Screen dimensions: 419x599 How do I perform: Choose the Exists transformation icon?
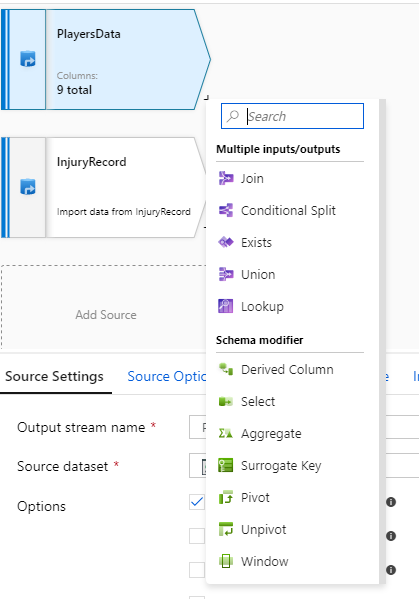[225, 242]
